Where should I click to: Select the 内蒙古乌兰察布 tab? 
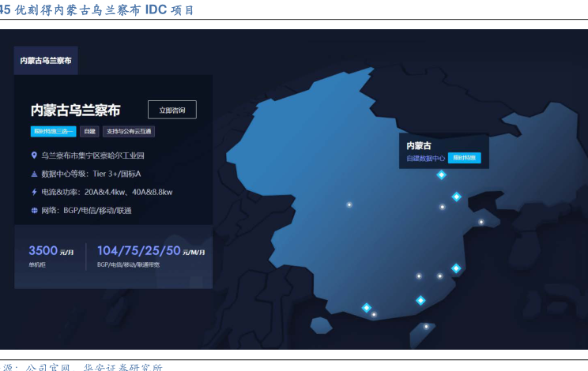click(46, 61)
